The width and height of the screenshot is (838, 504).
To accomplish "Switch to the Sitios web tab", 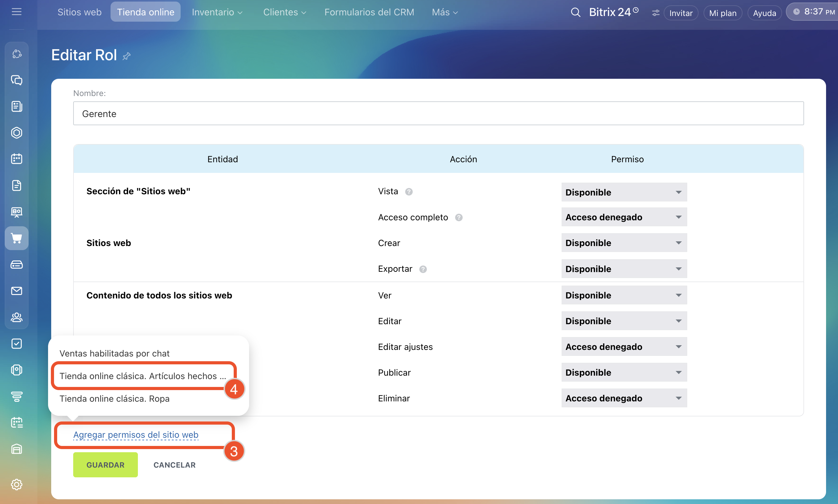I will (79, 12).
